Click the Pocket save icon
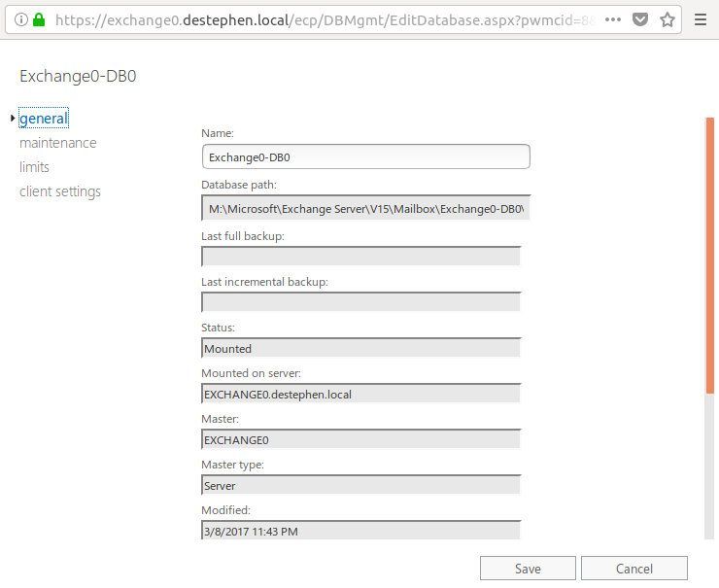 point(640,19)
